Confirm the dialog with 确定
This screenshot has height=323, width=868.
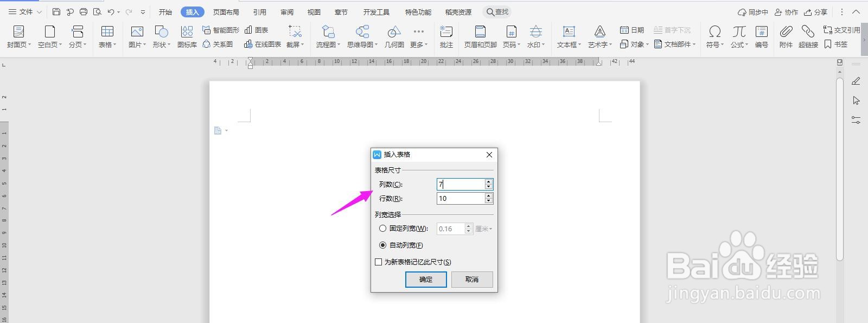426,280
